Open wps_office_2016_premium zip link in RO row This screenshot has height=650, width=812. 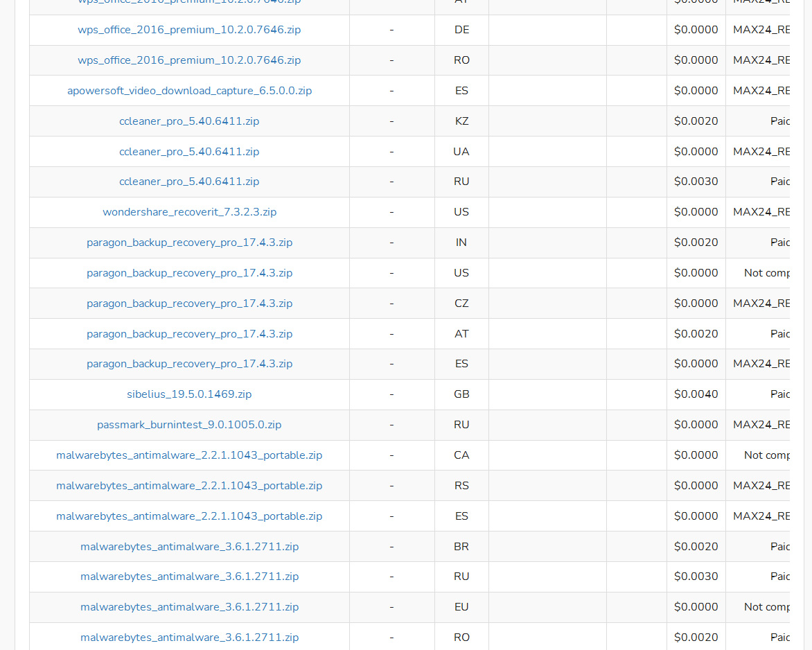coord(189,60)
